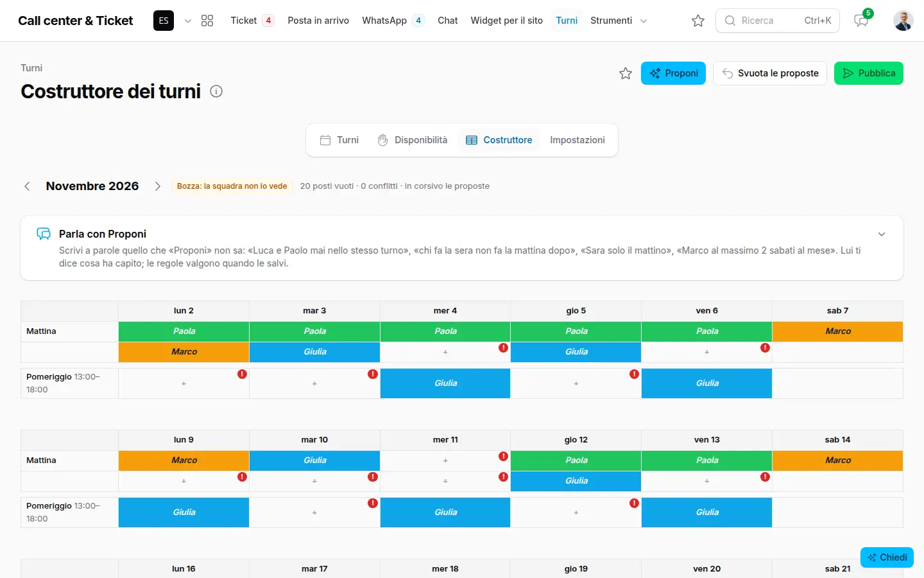This screenshot has width=924, height=578.
Task: Select blue Giulia shift on mer 4 Pomeriggio
Action: [445, 383]
